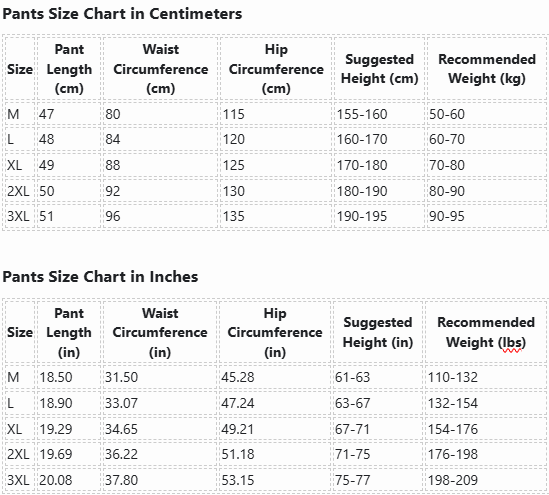549x495 pixels.
Task: Click the waist value 36.22 cell
Action: 160,454
